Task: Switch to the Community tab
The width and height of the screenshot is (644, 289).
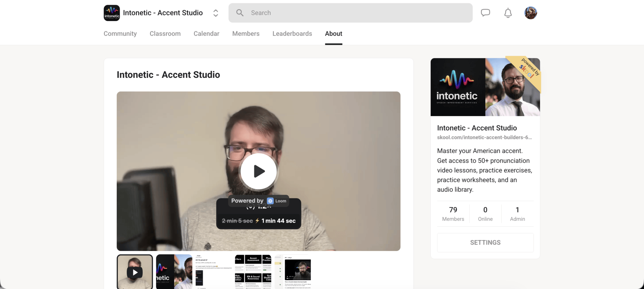Action: (x=120, y=34)
